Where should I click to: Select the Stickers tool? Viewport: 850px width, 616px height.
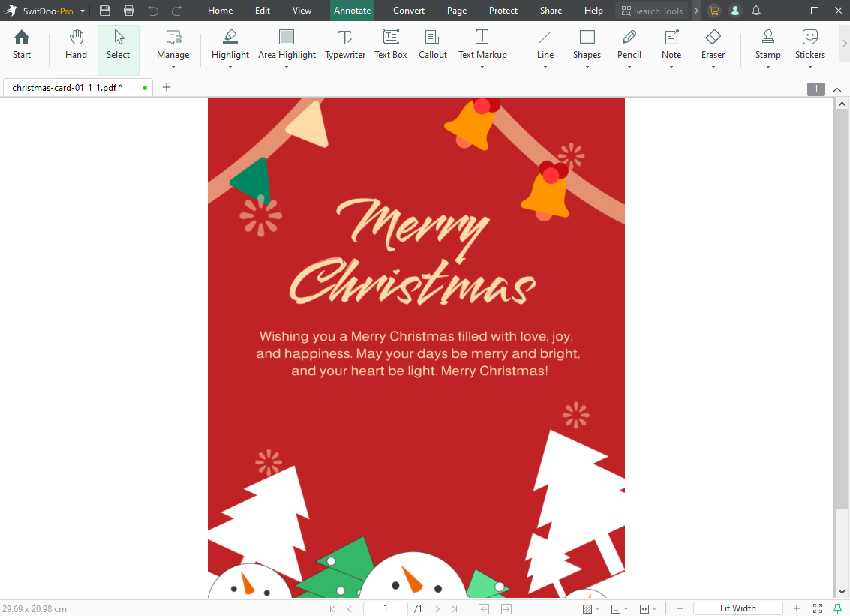[809, 45]
